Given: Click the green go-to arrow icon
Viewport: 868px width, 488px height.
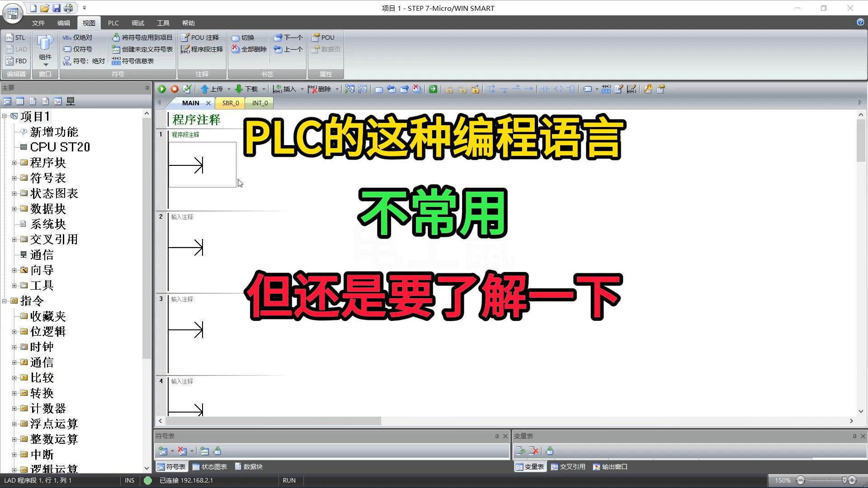Looking at the screenshot, I should 433,89.
